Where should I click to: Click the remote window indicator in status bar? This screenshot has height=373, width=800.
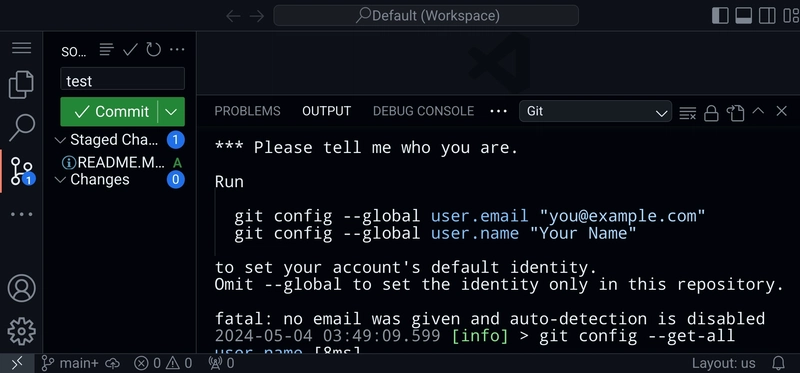pyautogui.click(x=17, y=363)
